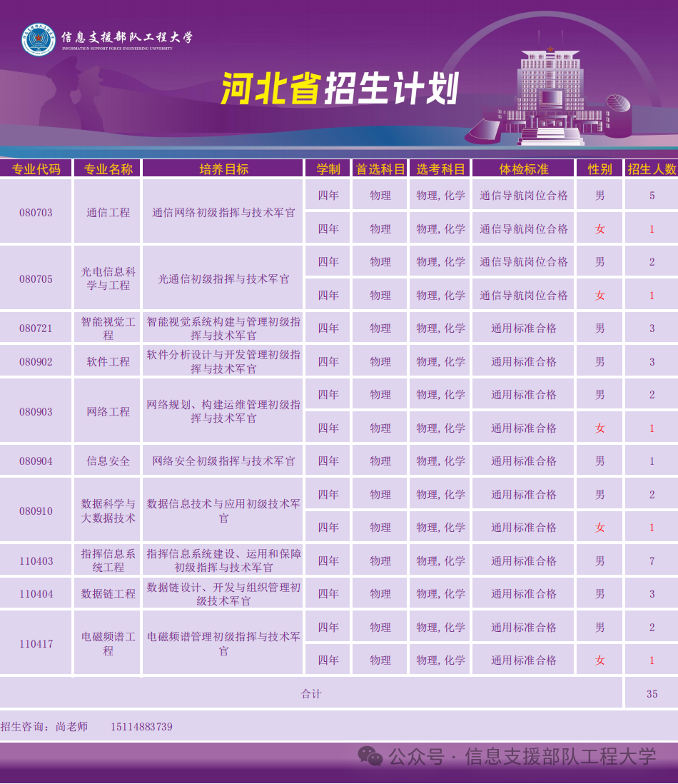Select the 电磁频谱工程 major name cell
Image resolution: width=678 pixels, height=784 pixels.
[108, 643]
